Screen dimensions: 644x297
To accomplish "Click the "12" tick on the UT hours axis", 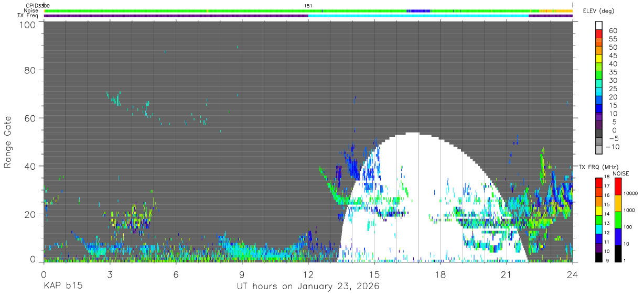I will (308, 274).
